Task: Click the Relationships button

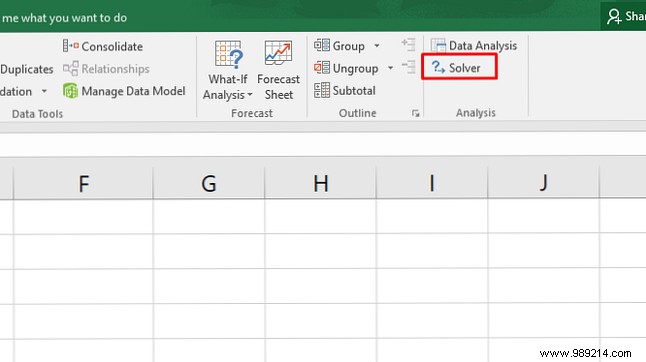Action: click(106, 69)
